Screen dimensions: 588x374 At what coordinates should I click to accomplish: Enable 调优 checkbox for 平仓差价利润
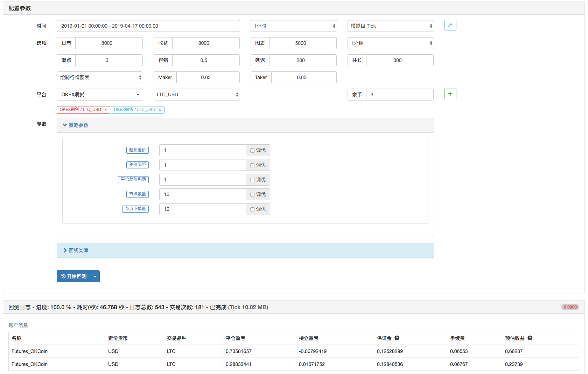(x=252, y=180)
